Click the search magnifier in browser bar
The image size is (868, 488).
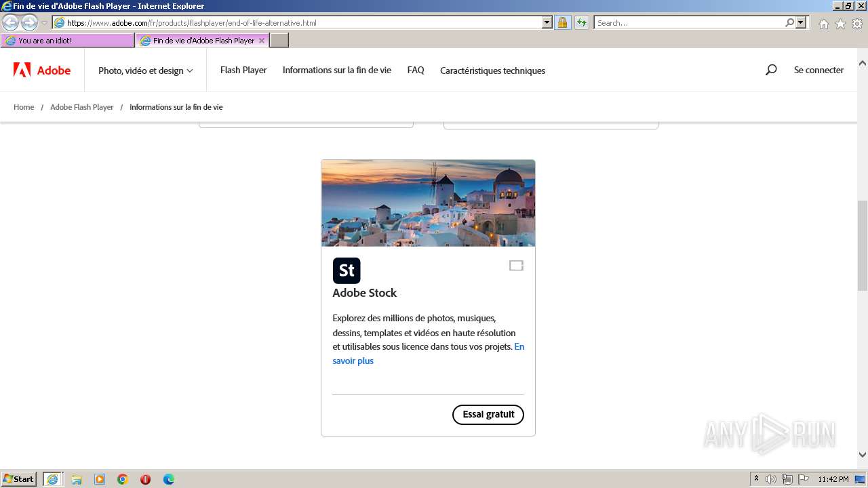pyautogui.click(x=789, y=22)
